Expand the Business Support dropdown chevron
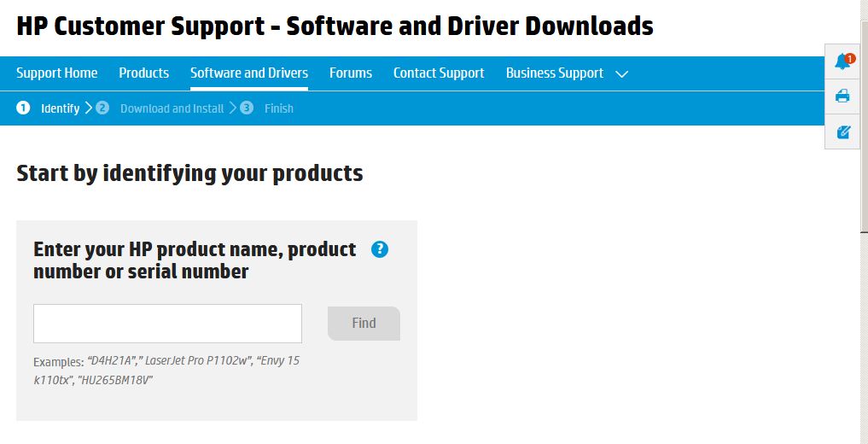The image size is (868, 444). point(622,73)
